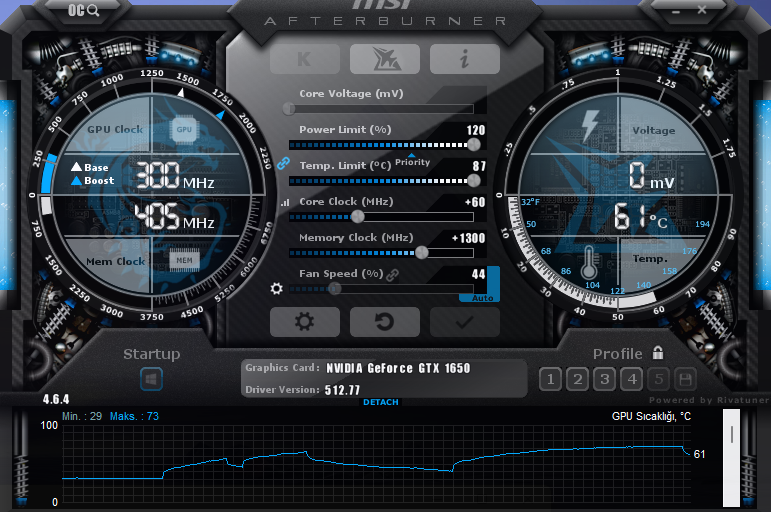Click the Kombustor K button

pyautogui.click(x=305, y=59)
